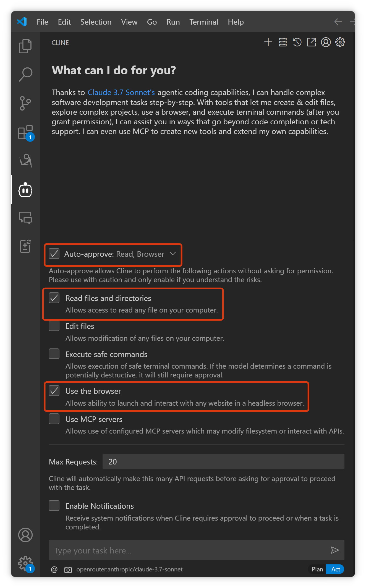Viewport: 366px width, 588px height.
Task: Turn on Enable Notifications checkbox
Action: 54,506
